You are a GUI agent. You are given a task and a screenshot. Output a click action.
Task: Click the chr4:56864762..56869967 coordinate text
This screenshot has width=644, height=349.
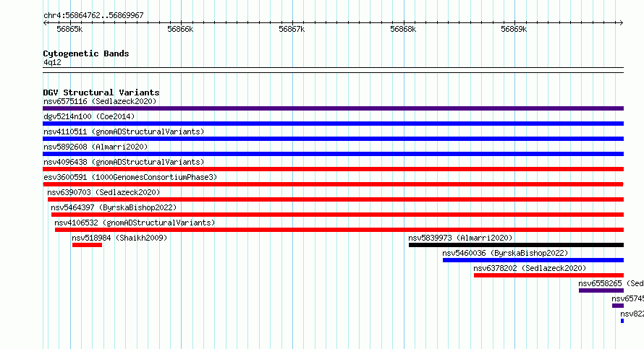click(93, 16)
